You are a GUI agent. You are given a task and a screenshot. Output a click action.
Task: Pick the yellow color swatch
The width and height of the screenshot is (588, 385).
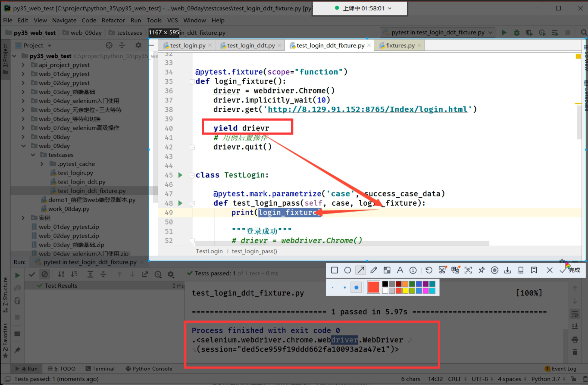coord(405,291)
